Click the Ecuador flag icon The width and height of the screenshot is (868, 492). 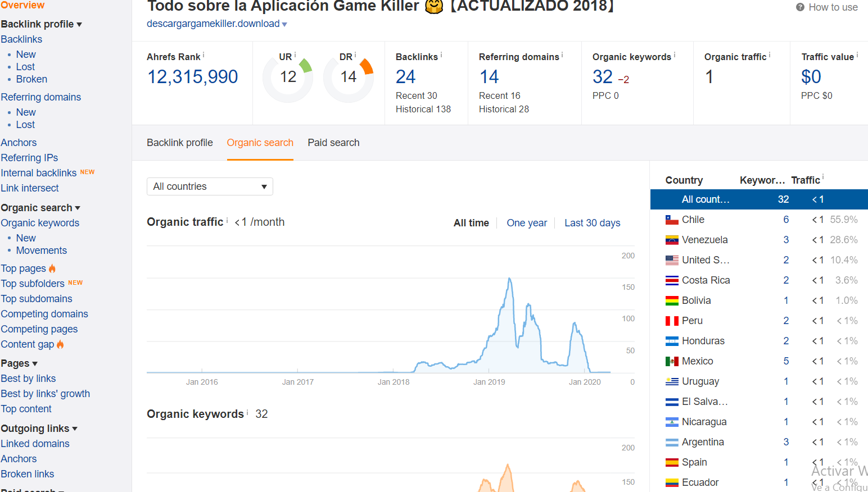(x=672, y=482)
